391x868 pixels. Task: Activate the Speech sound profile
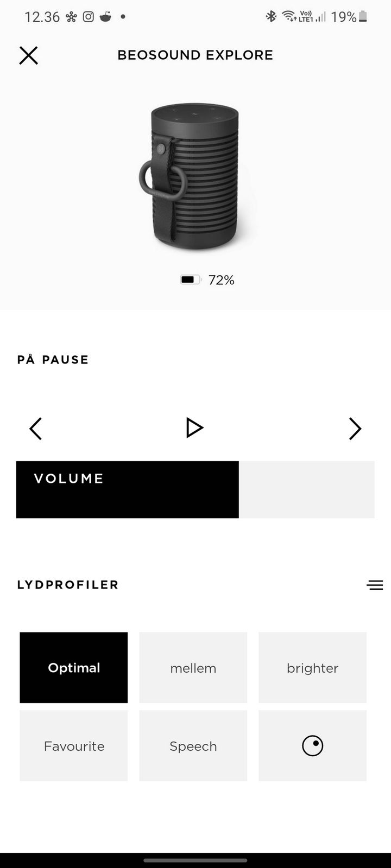pyautogui.click(x=193, y=746)
